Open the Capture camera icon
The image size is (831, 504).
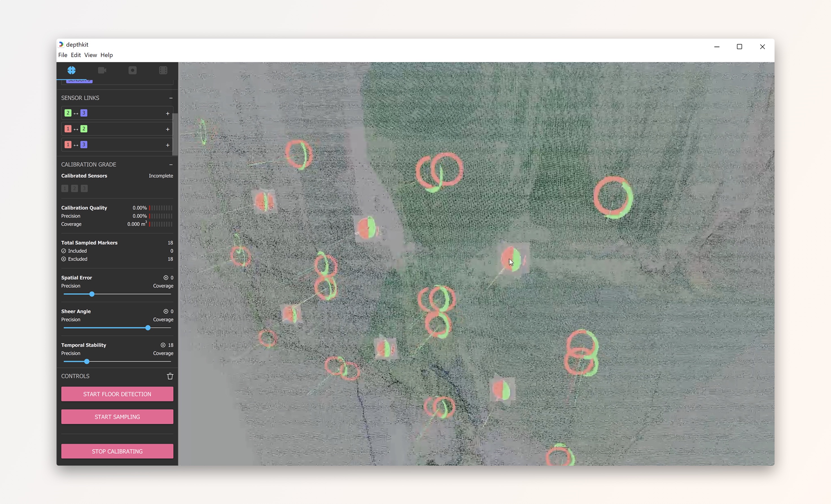(102, 70)
